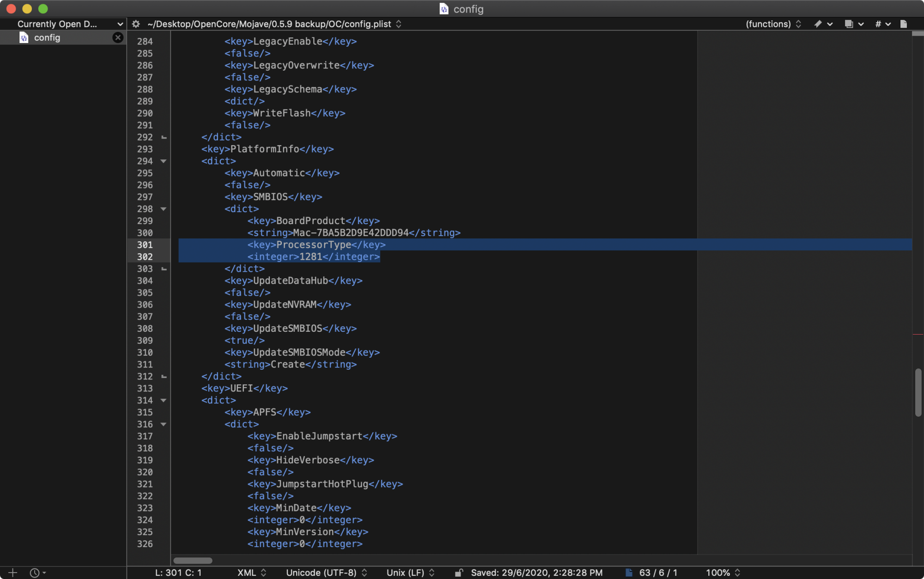Viewport: 924px width, 579px height.
Task: Click the document statistics page icon
Action: [629, 573]
